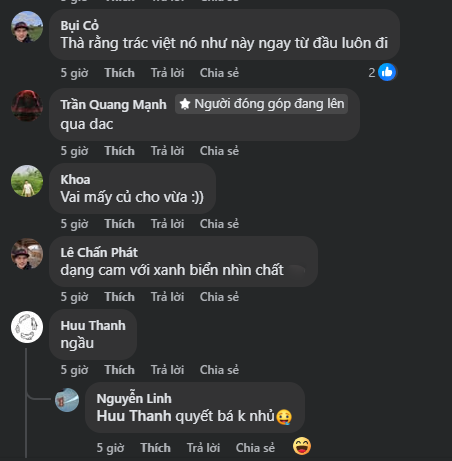Click Thích under Nguyễn Linh's reply
Screen dimensions: 452x461
click(x=156, y=448)
